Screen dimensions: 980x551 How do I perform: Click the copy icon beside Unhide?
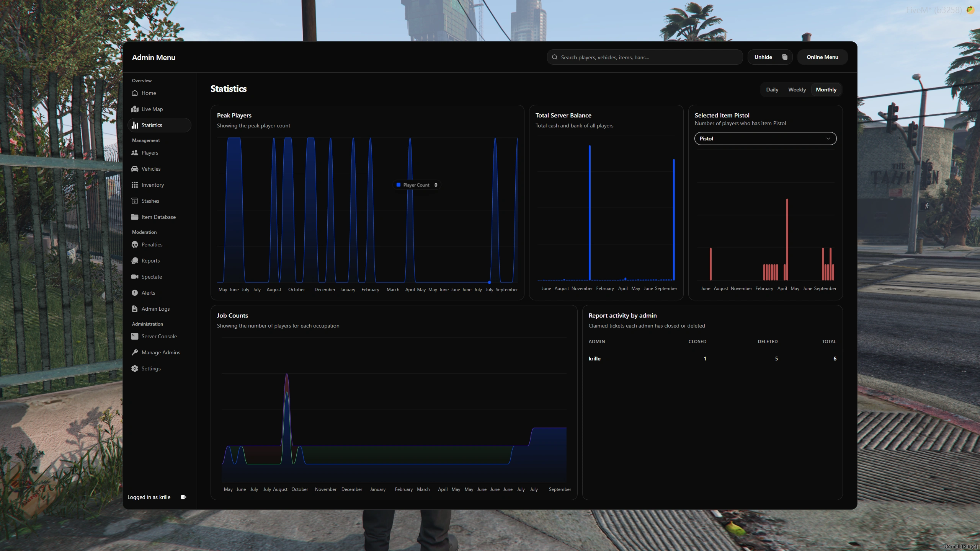[x=784, y=57]
